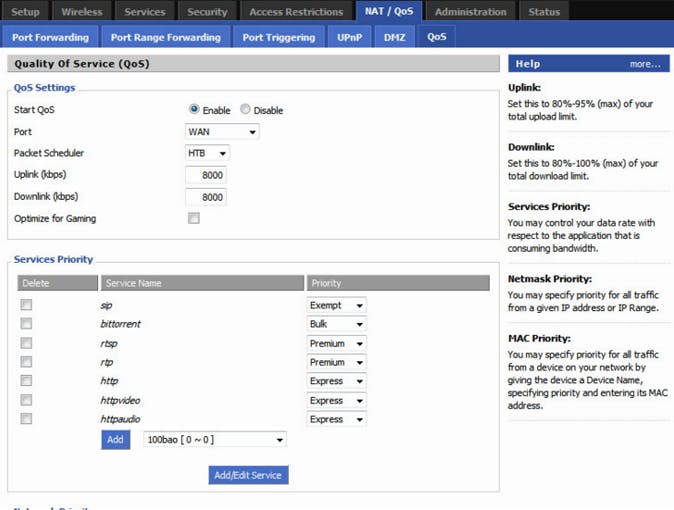The width and height of the screenshot is (674, 510).
Task: Open priority dropdown for bittorrent (Bulk)
Action: click(337, 324)
